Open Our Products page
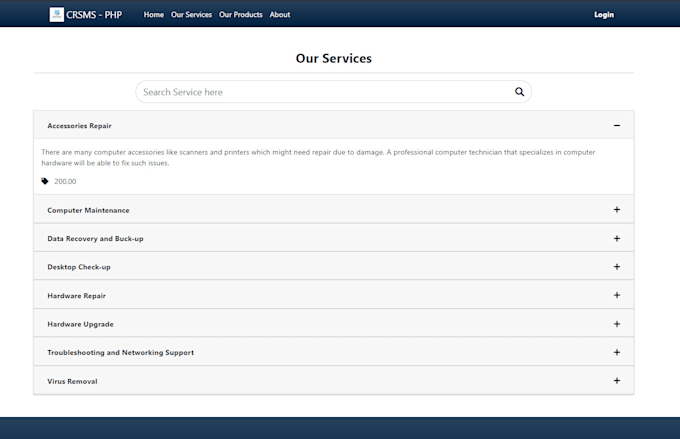The height and width of the screenshot is (439, 680). pos(241,14)
